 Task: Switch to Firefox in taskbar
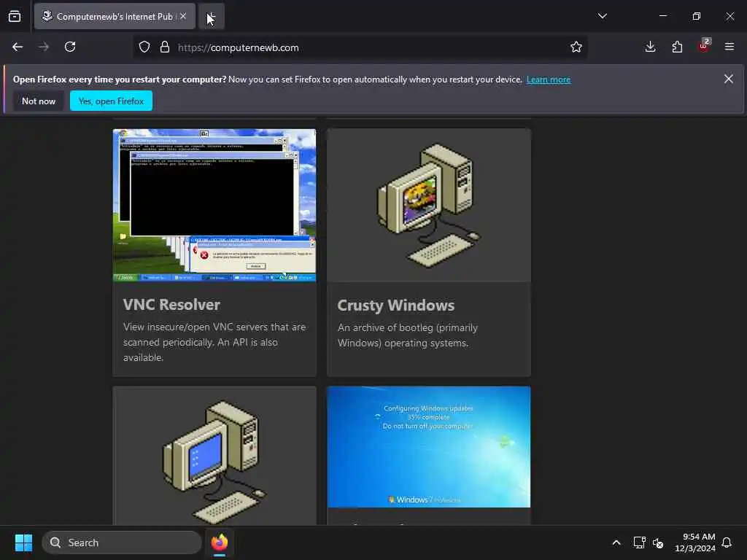(220, 542)
